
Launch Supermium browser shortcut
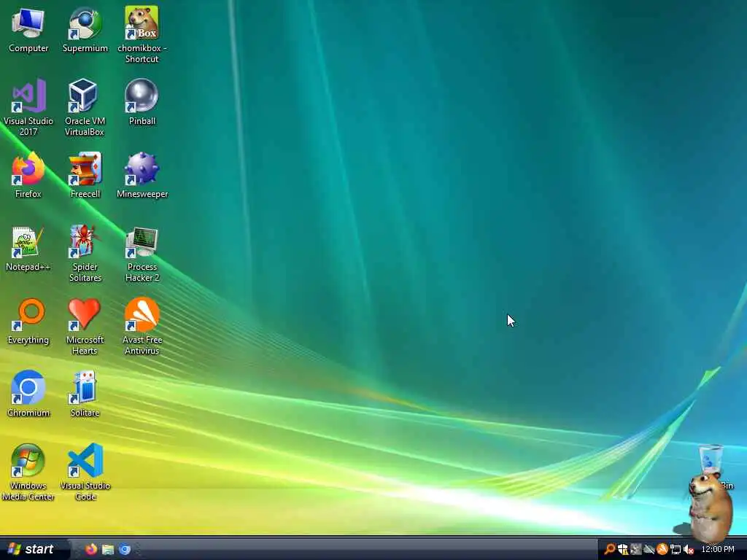coord(85,29)
